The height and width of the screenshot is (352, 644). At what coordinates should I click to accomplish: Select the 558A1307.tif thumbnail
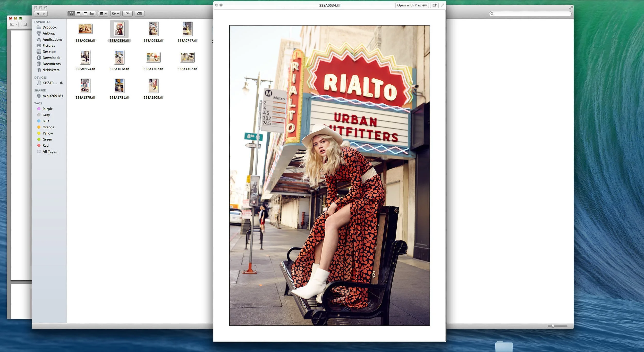153,57
